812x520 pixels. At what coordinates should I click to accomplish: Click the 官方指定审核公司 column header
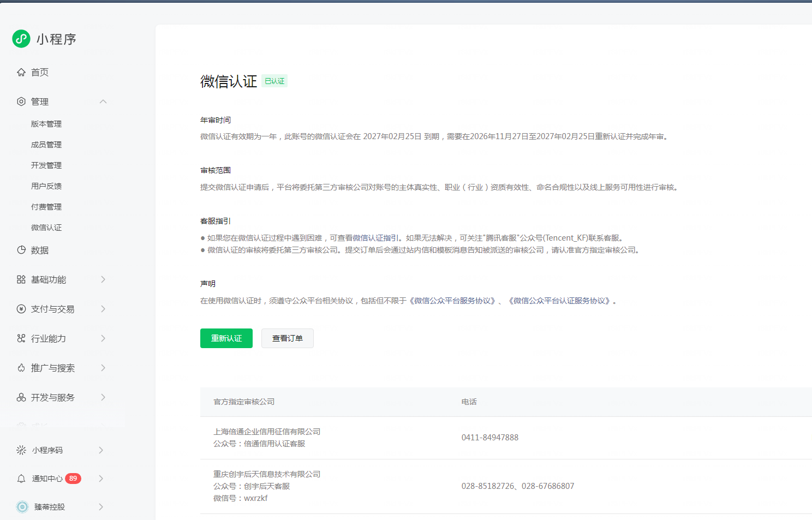click(244, 402)
